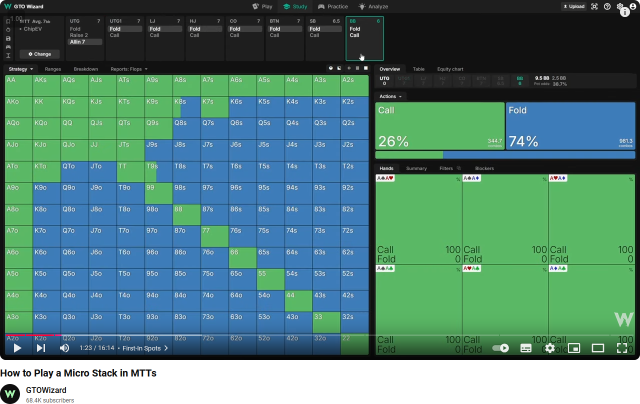
Task: Switch to the Overview tab
Action: pos(389,69)
